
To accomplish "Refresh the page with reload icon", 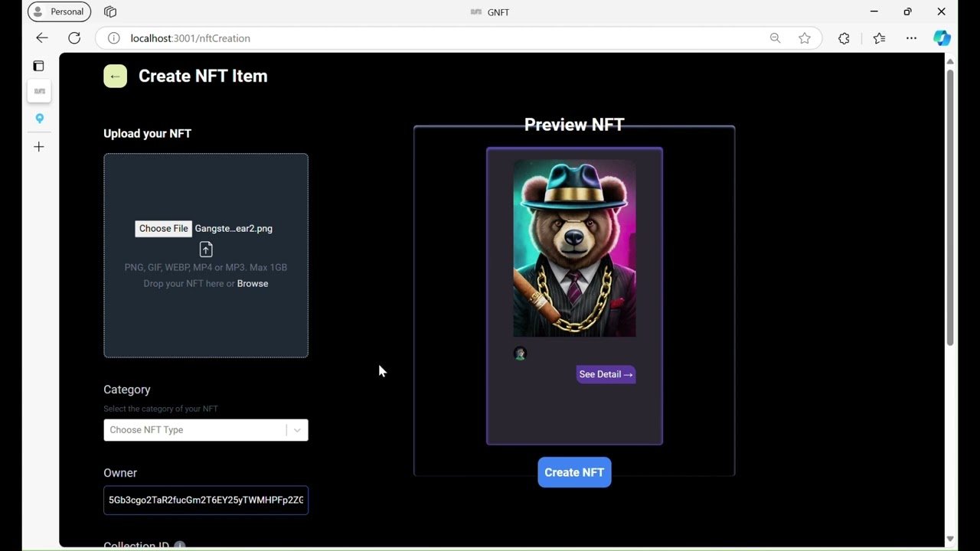I will click(x=74, y=38).
